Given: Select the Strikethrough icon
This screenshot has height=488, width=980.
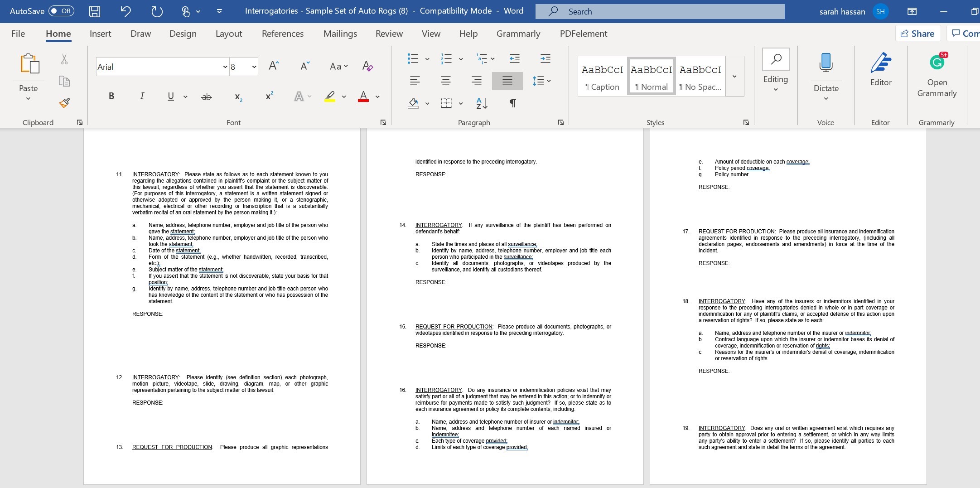Looking at the screenshot, I should (207, 96).
